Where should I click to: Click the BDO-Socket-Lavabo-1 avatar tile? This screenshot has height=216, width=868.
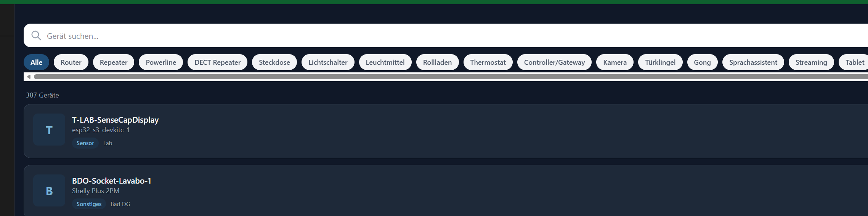pyautogui.click(x=49, y=191)
